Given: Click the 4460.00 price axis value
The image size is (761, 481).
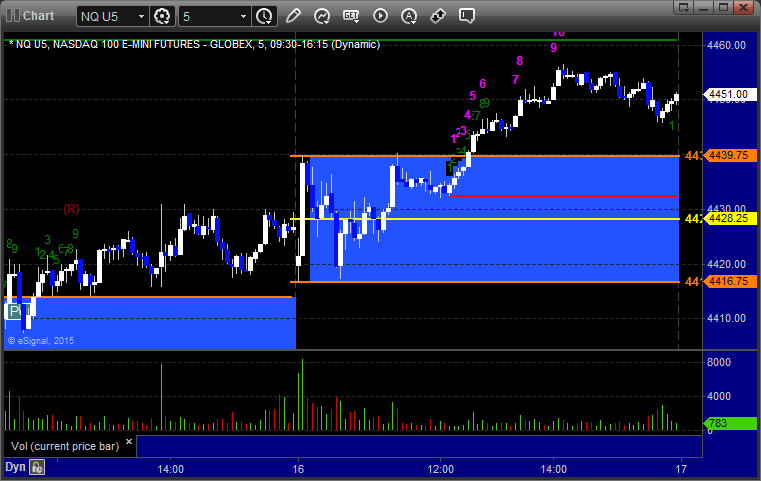Looking at the screenshot, I should click(727, 45).
